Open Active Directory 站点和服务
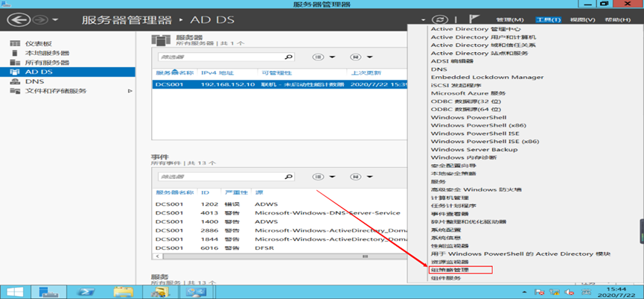This screenshot has width=644, height=299. (479, 53)
